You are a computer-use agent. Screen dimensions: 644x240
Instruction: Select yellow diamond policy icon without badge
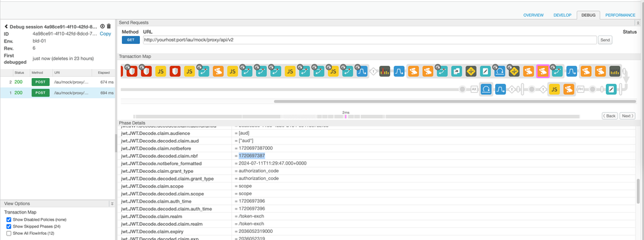[471, 72]
